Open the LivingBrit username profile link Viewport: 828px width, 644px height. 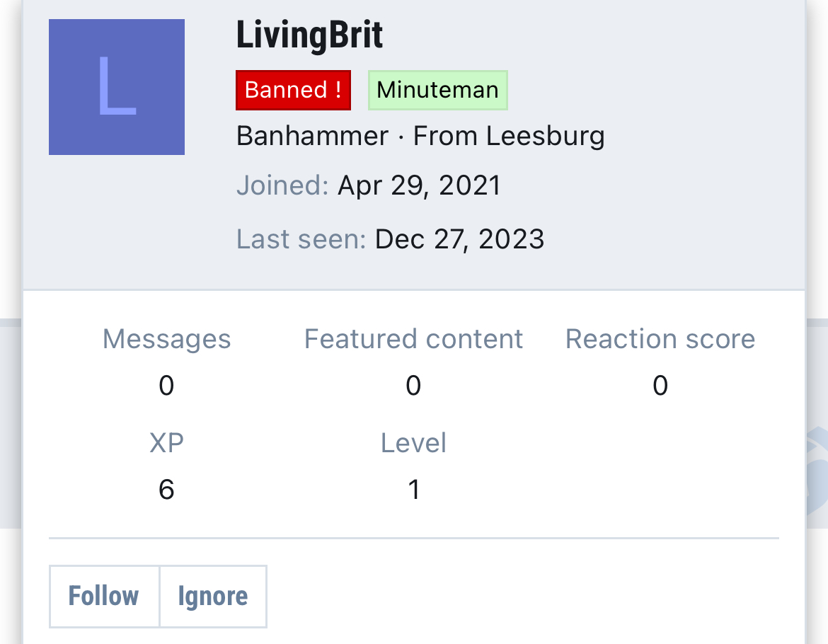point(309,35)
